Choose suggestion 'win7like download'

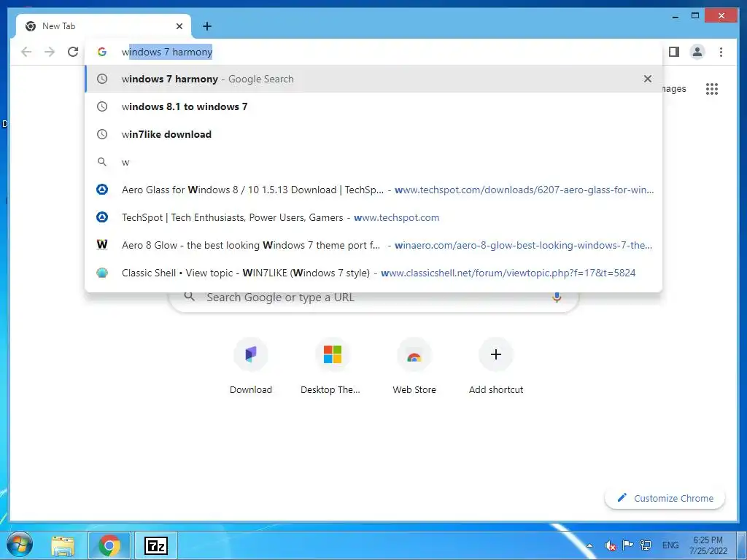tap(373, 134)
